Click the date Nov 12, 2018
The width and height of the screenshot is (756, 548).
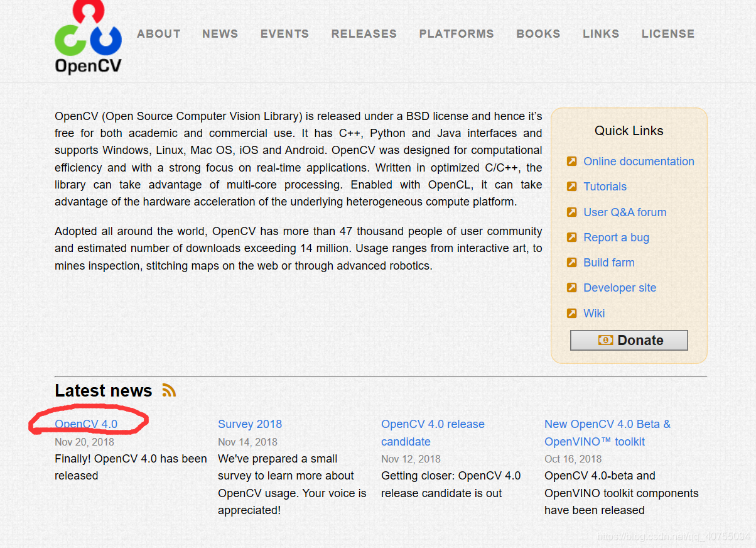click(411, 459)
